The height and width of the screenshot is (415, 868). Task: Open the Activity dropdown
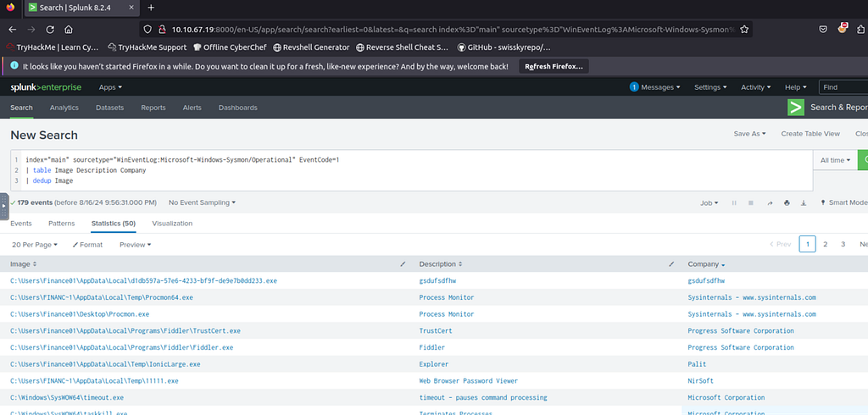[x=756, y=87]
